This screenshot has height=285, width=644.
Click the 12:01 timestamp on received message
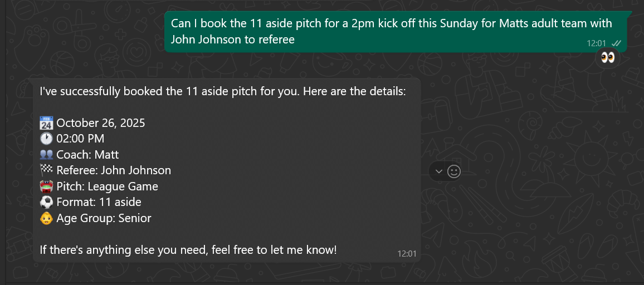pyautogui.click(x=407, y=254)
